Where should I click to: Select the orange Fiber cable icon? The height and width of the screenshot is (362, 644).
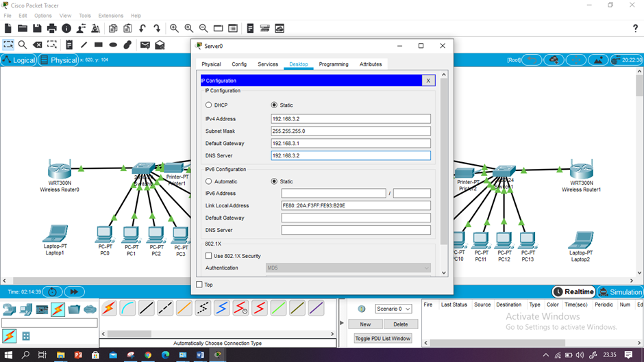pyautogui.click(x=184, y=308)
